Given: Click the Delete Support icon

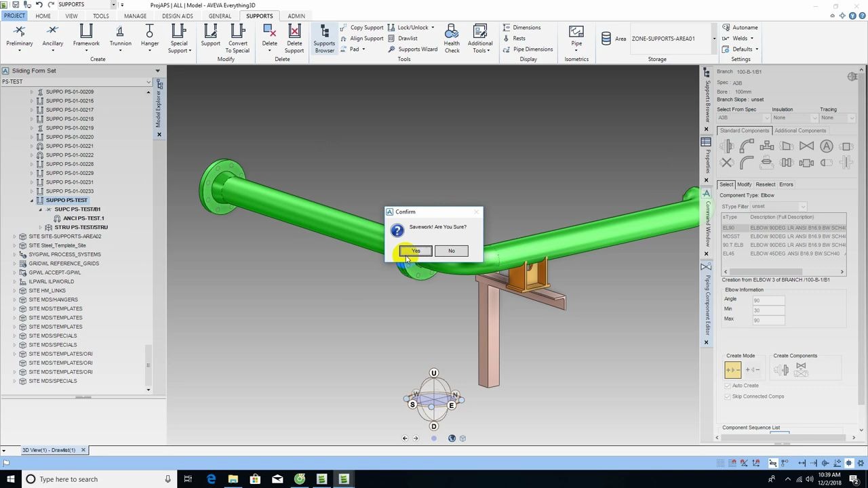Looking at the screenshot, I should (x=294, y=37).
